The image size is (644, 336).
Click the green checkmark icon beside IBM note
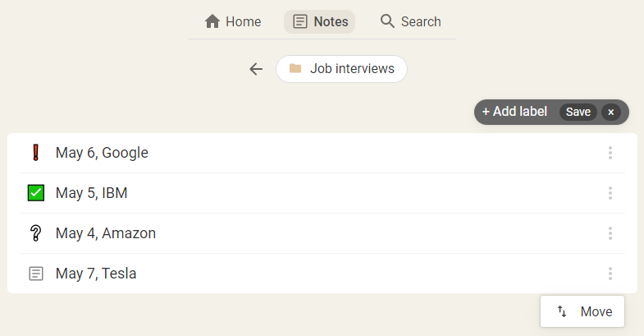coord(36,193)
